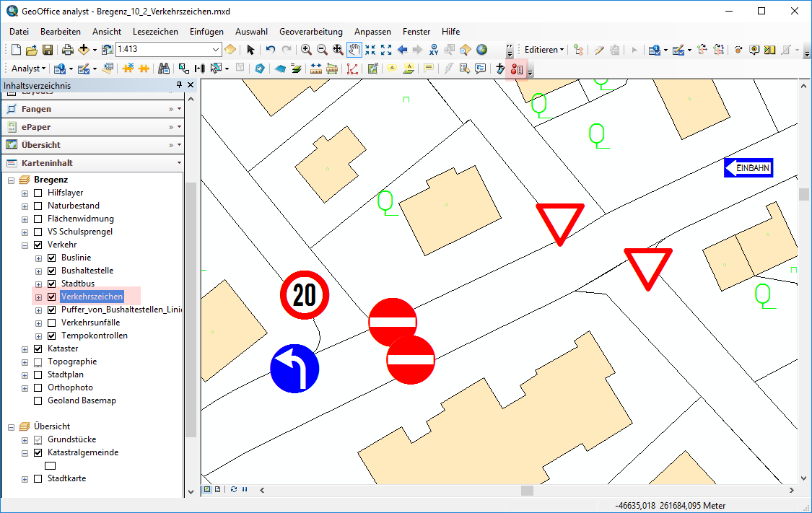The height and width of the screenshot is (513, 812).
Task: Toggle the Orthophoto layer checkbox
Action: click(38, 387)
